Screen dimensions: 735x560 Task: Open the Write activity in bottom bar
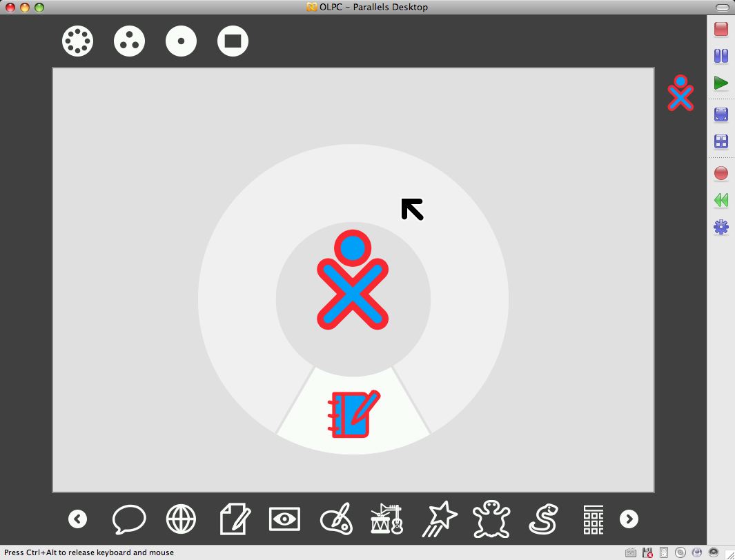235,519
